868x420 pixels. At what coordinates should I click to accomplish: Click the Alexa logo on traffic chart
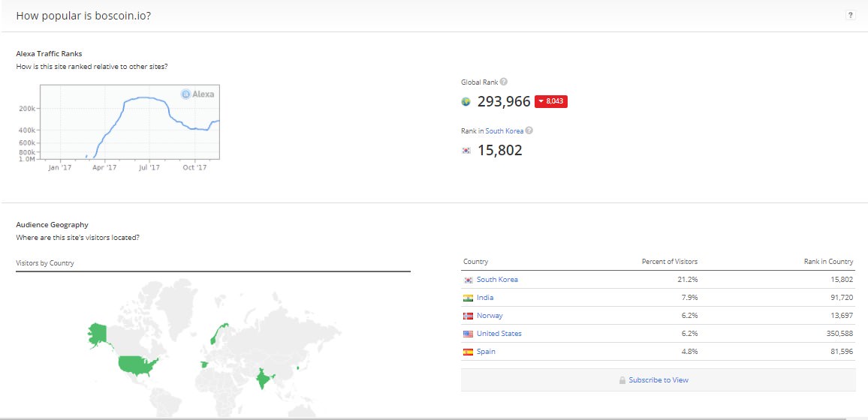click(197, 94)
